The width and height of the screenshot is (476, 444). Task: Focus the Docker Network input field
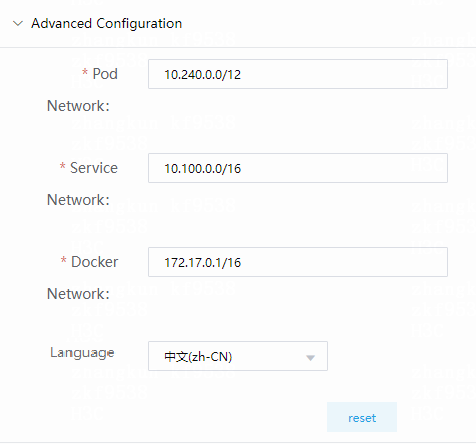(x=298, y=262)
